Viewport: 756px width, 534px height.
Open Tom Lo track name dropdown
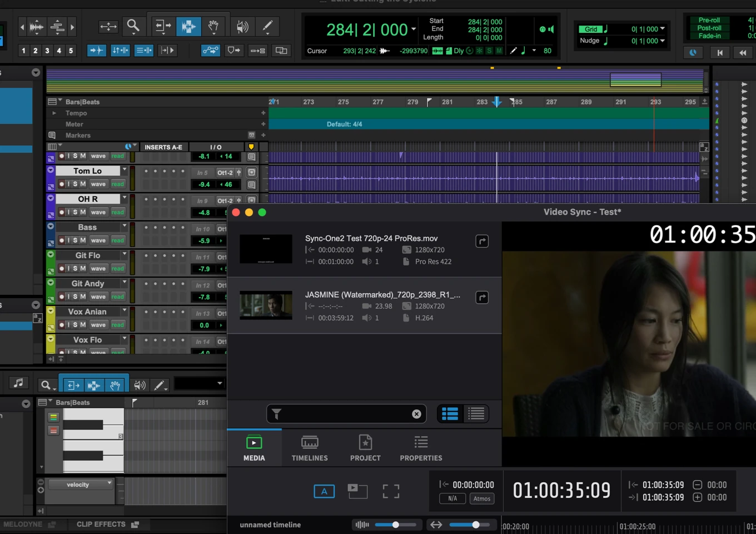click(x=125, y=170)
